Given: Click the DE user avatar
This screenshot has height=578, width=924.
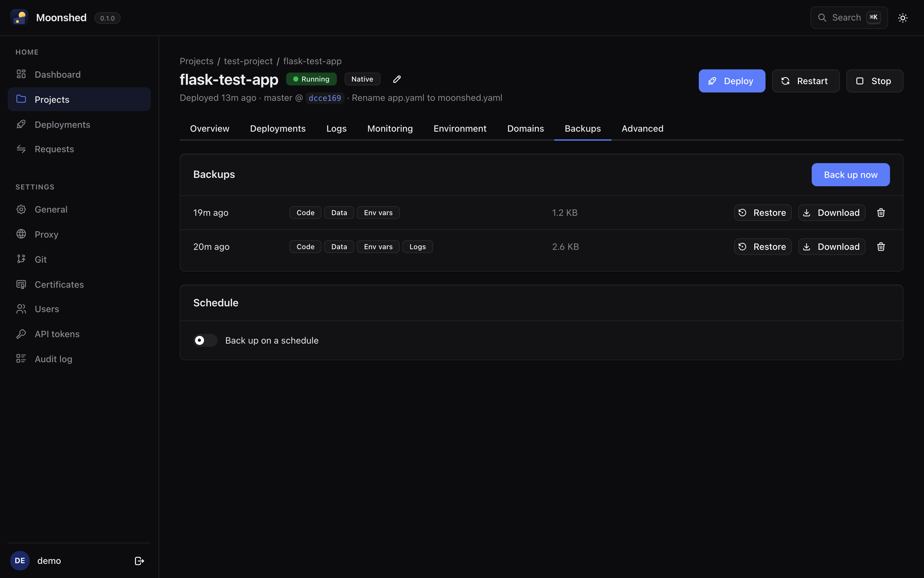Looking at the screenshot, I should coord(20,560).
